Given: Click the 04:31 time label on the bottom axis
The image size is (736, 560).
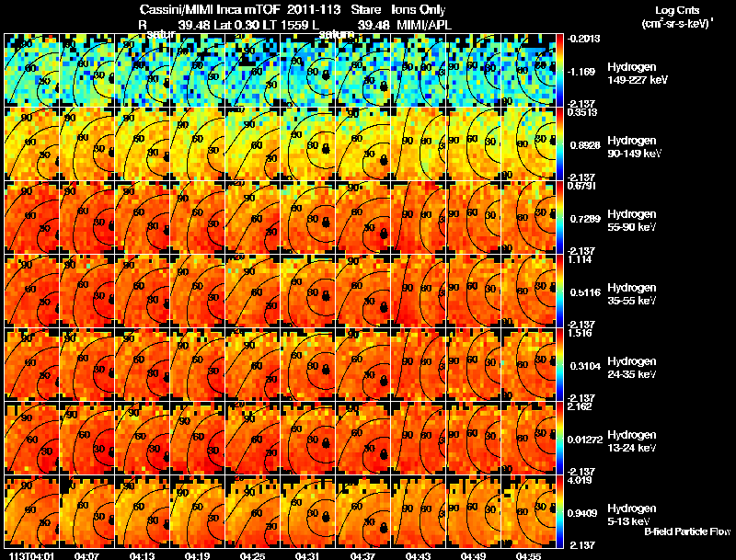Looking at the screenshot, I should 306,555.
